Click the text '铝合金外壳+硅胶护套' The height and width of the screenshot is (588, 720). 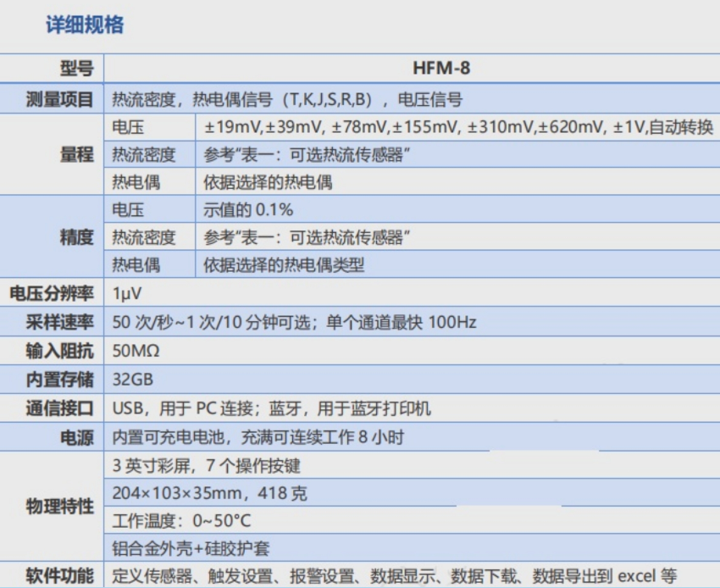click(x=191, y=548)
